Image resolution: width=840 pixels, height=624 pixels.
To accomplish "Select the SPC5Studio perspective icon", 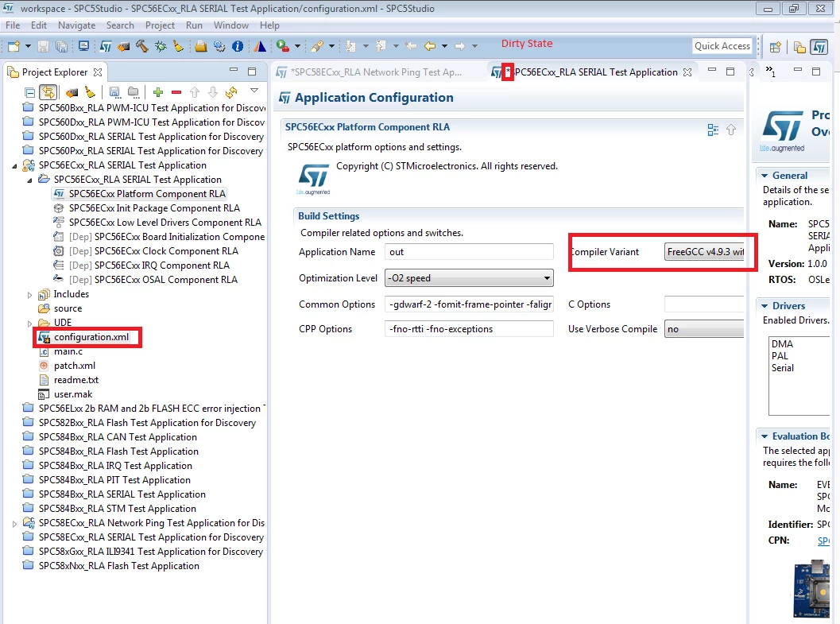I will 819,47.
